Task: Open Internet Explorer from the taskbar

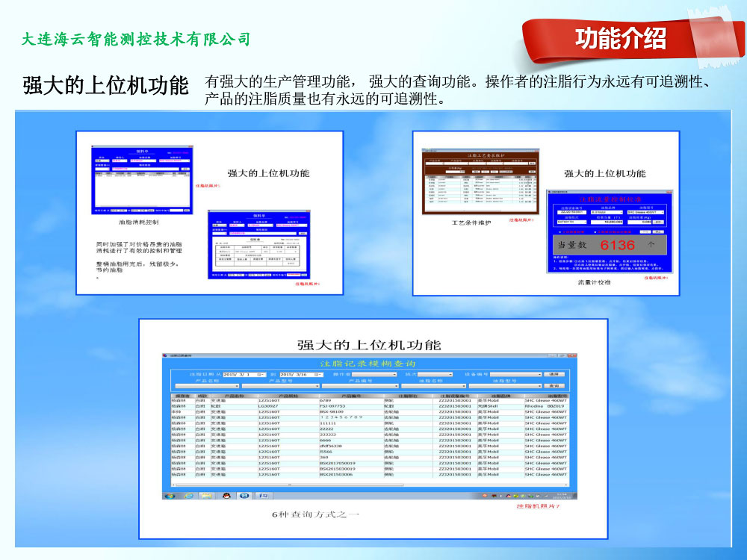Action: [188, 496]
